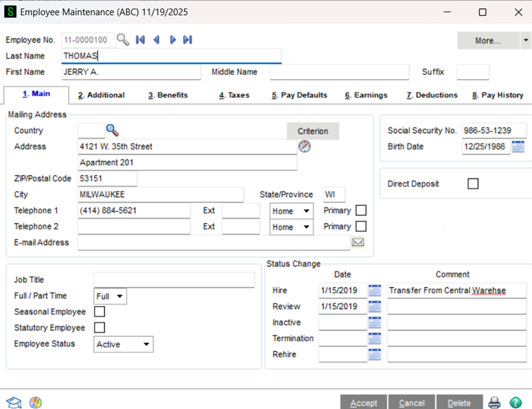This screenshot has width=532, height=409.
Task: Click the Hire comment field
Action: click(457, 290)
